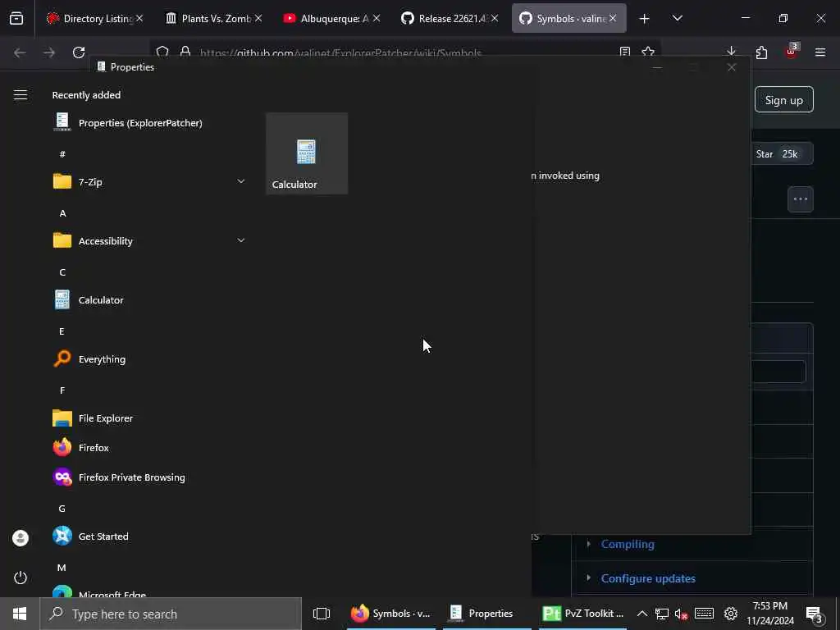
Task: Click the GitHub Star 25k button
Action: 782,153
